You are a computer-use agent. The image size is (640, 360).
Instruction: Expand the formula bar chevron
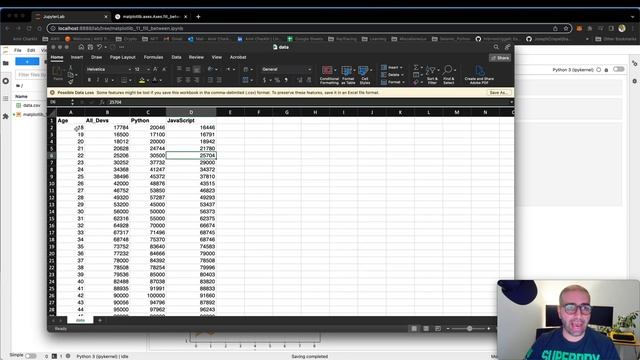click(x=511, y=102)
